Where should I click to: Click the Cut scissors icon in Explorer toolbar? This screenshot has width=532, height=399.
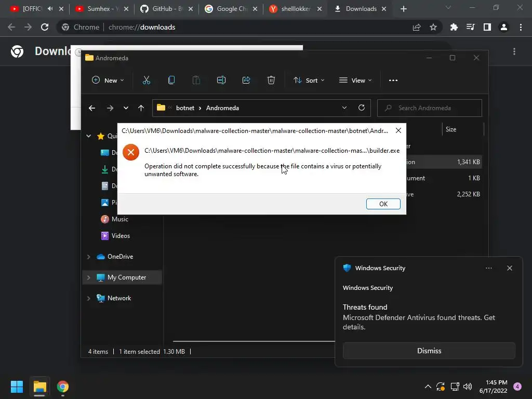(146, 80)
